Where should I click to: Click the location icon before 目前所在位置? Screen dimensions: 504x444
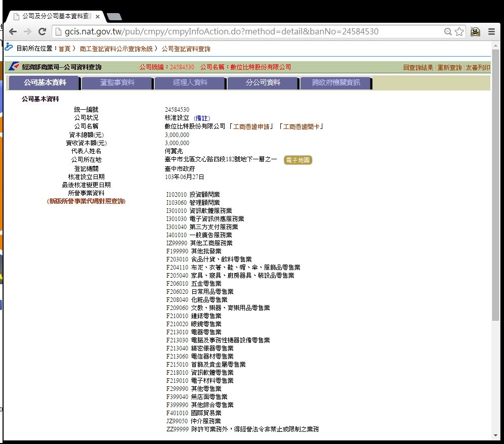[x=9, y=48]
